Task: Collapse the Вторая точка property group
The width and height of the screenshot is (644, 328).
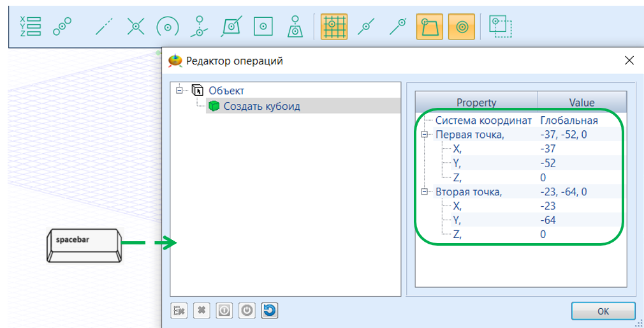Action: [425, 192]
